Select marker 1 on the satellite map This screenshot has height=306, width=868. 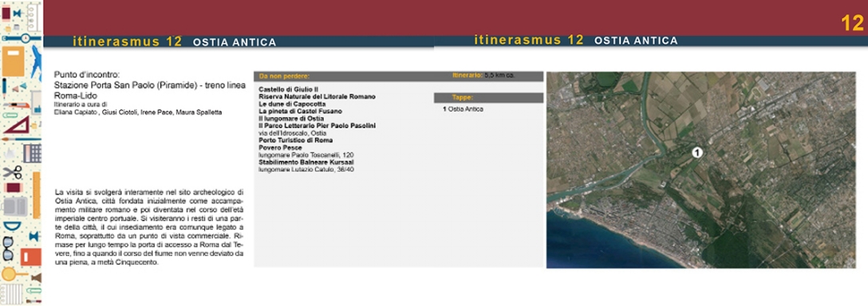[697, 152]
